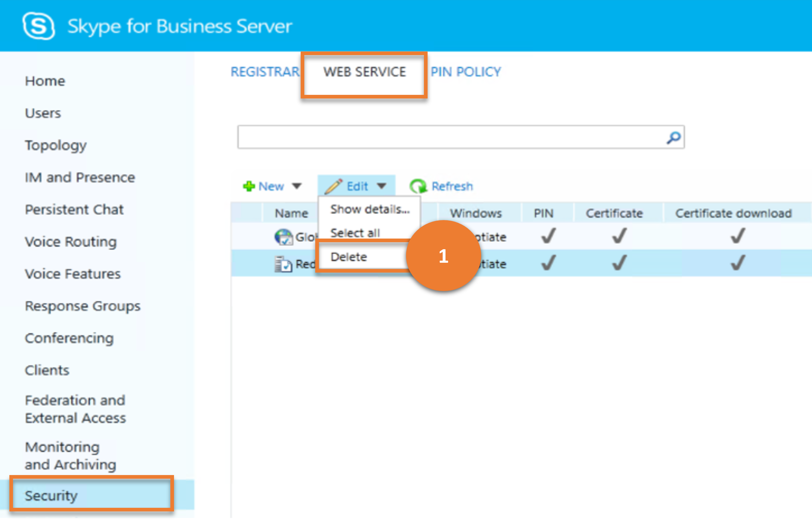812x520 pixels.
Task: Open Home in the sidebar
Action: pyautogui.click(x=45, y=81)
